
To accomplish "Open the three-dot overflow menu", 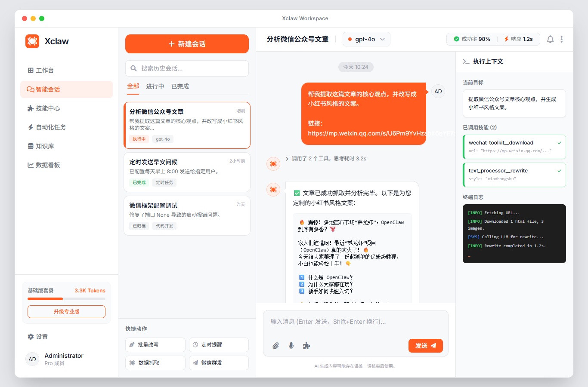I will (562, 39).
